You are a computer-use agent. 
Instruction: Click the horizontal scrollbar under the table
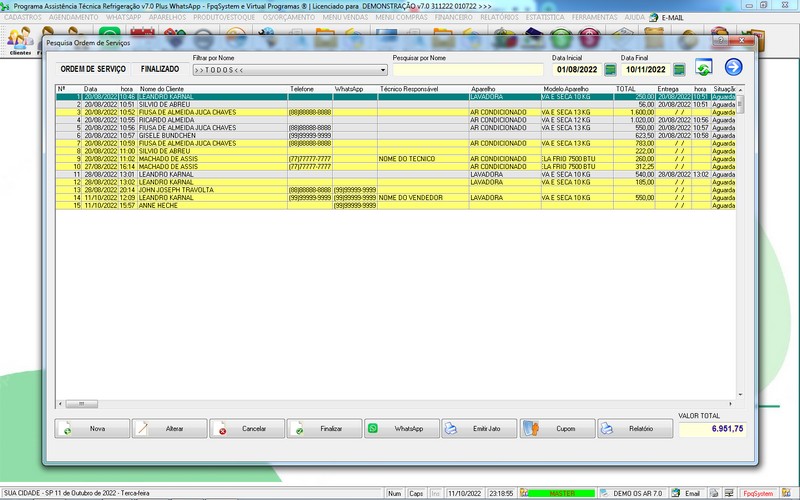[400, 403]
